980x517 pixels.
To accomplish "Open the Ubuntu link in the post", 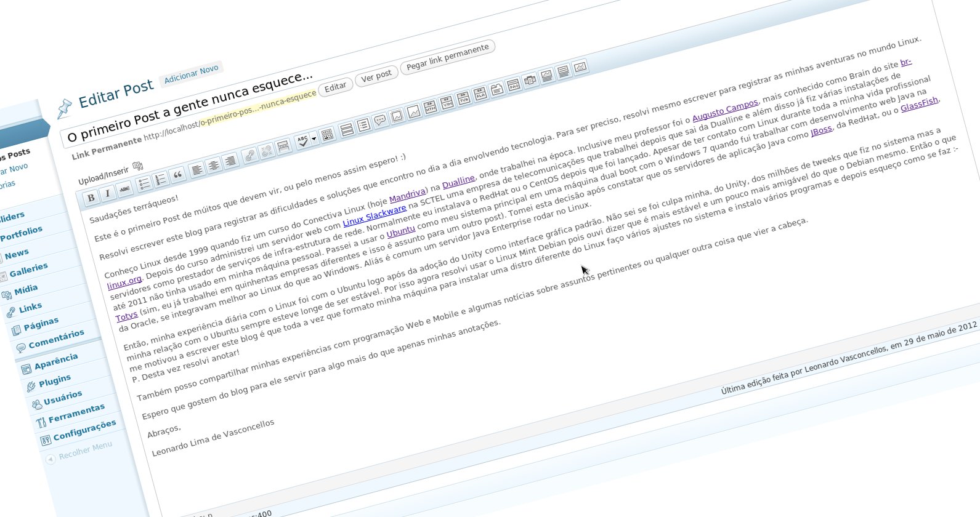I will [401, 232].
